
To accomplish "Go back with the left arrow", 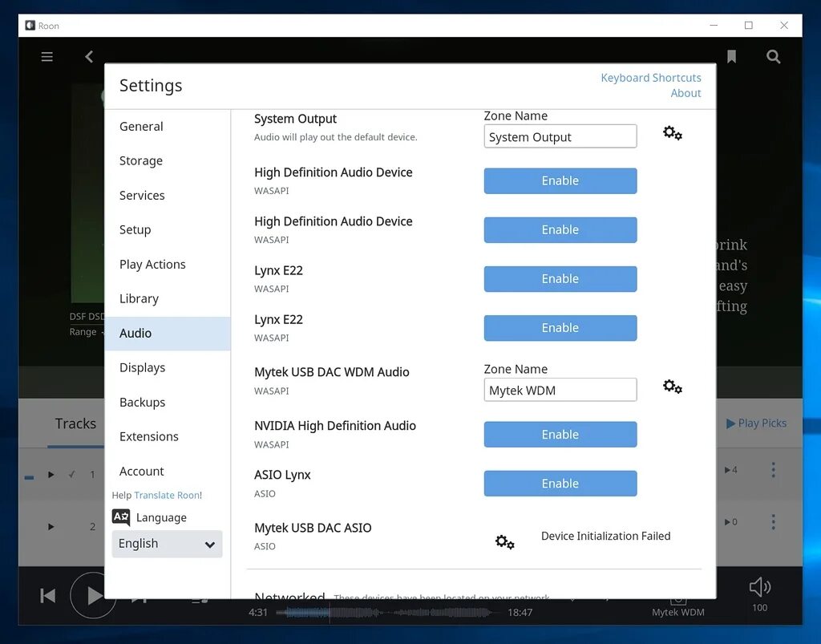I will pyautogui.click(x=90, y=57).
